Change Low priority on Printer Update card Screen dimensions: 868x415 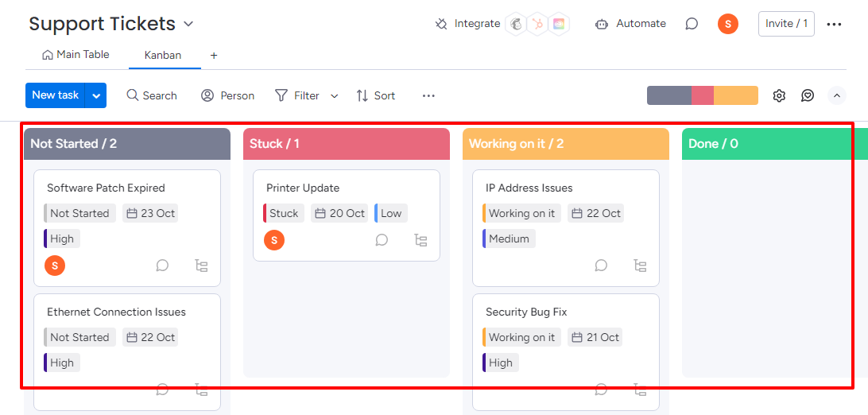click(391, 214)
